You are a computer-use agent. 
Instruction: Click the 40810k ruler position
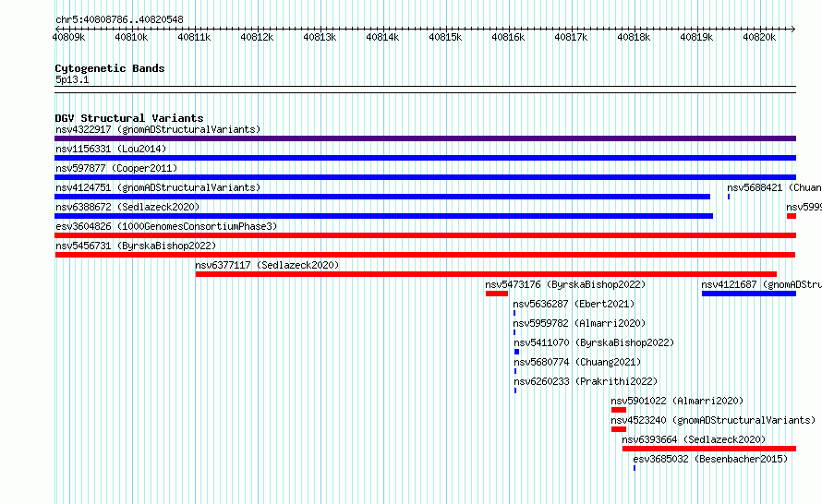[x=131, y=37]
